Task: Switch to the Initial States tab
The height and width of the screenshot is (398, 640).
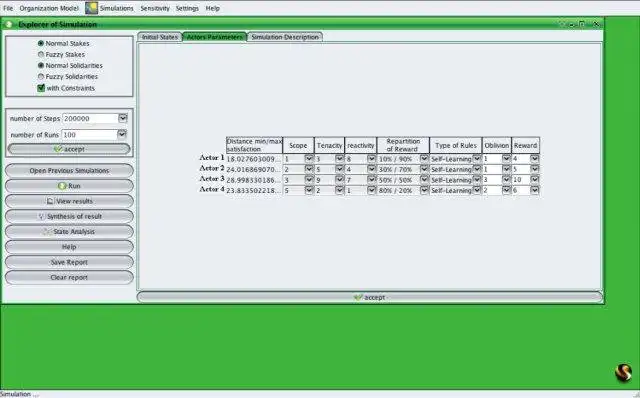Action: coord(160,37)
